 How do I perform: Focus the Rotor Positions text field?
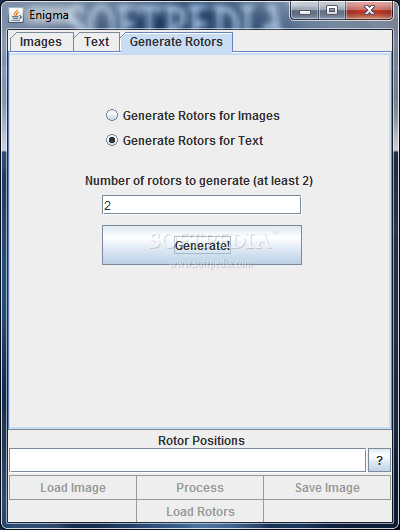pyautogui.click(x=188, y=460)
